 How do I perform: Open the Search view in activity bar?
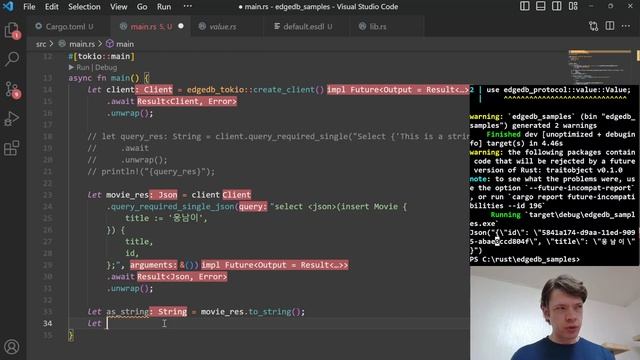[12, 59]
